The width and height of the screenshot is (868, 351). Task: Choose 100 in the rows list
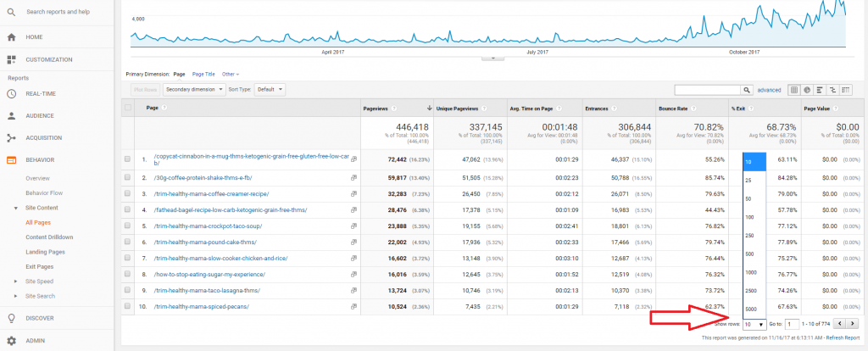pos(754,217)
